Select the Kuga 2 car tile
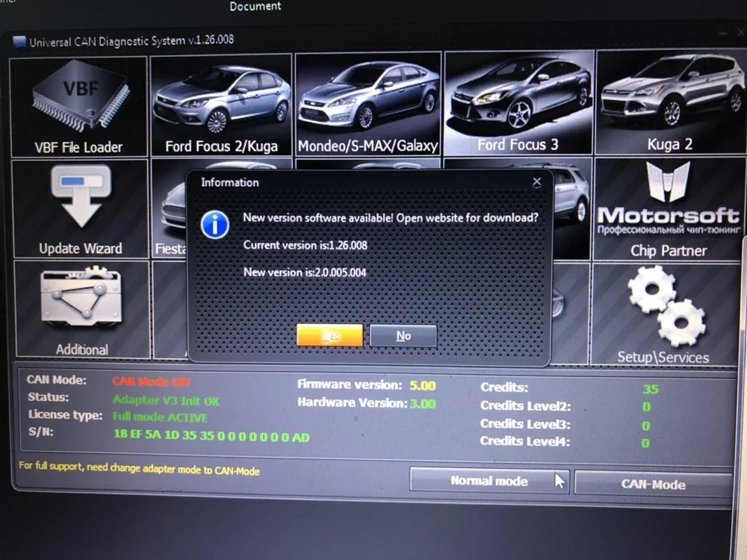Viewport: 747px width, 560px height. point(670,102)
